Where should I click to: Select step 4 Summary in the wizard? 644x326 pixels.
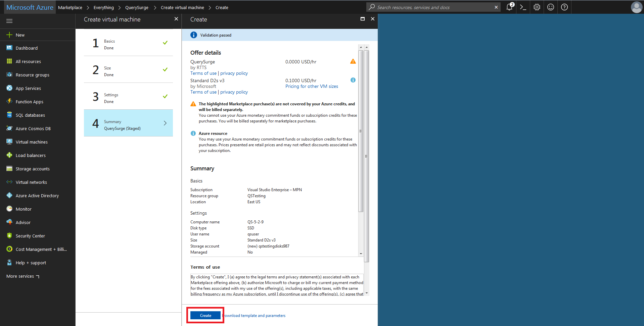128,123
